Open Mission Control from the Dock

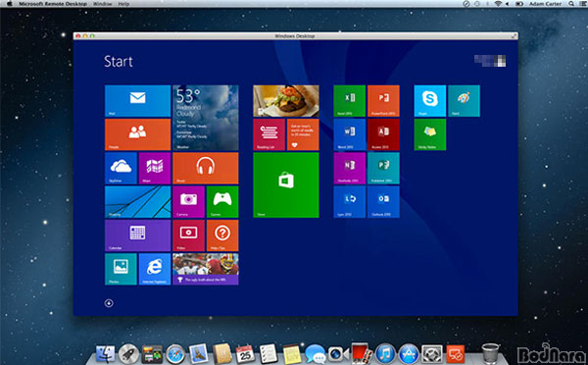pyautogui.click(x=152, y=354)
